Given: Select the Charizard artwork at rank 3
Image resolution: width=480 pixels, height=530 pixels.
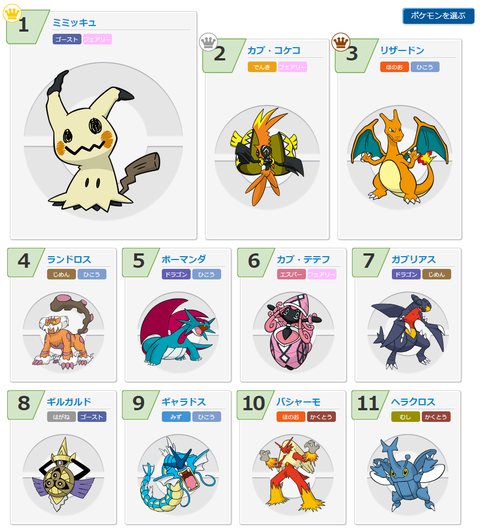Looking at the screenshot, I should 400,156.
